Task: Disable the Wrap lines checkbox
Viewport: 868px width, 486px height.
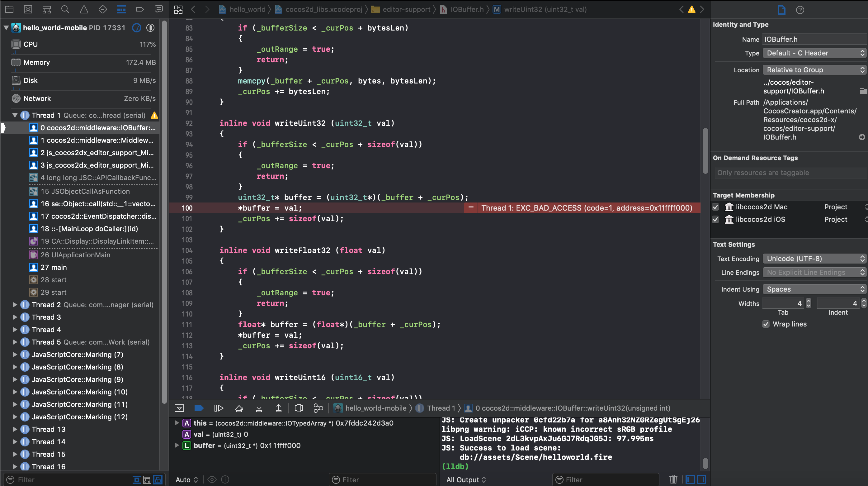Action: click(766, 324)
